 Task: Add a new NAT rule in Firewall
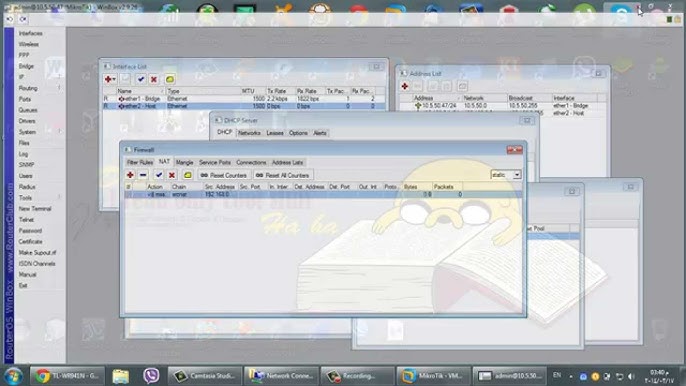tap(130, 175)
